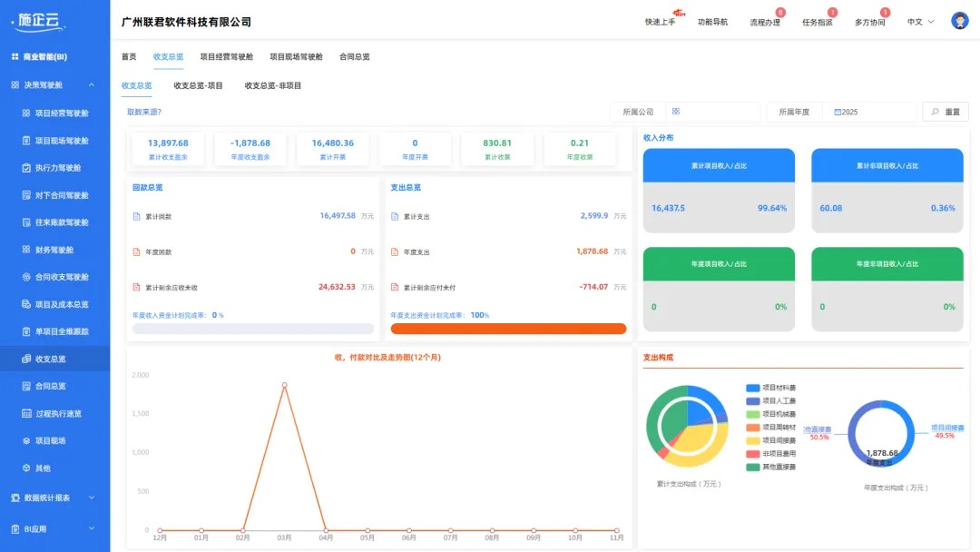980x552 pixels.
Task: Switch to the 首页 tab
Action: pos(129,55)
